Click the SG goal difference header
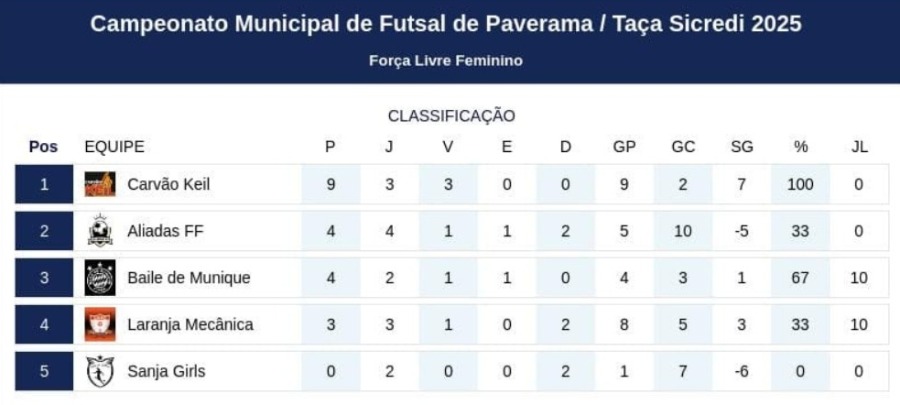The height and width of the screenshot is (405, 900). [742, 147]
